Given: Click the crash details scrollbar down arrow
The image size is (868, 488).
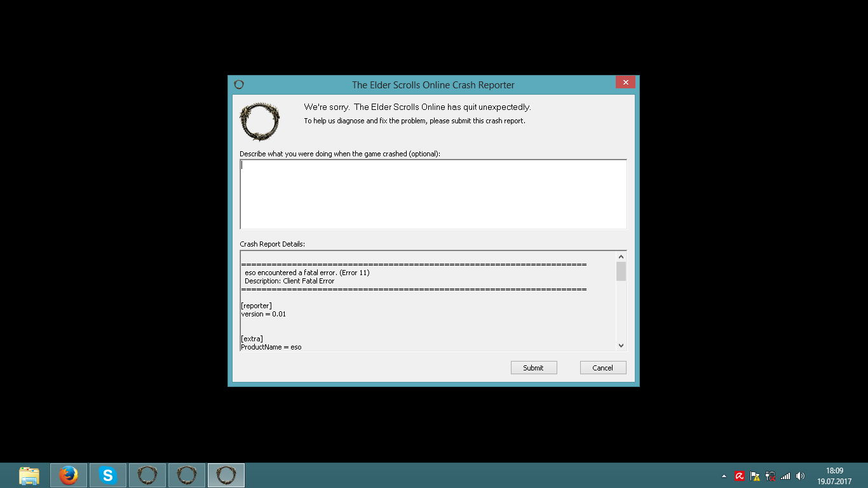Looking at the screenshot, I should point(621,346).
